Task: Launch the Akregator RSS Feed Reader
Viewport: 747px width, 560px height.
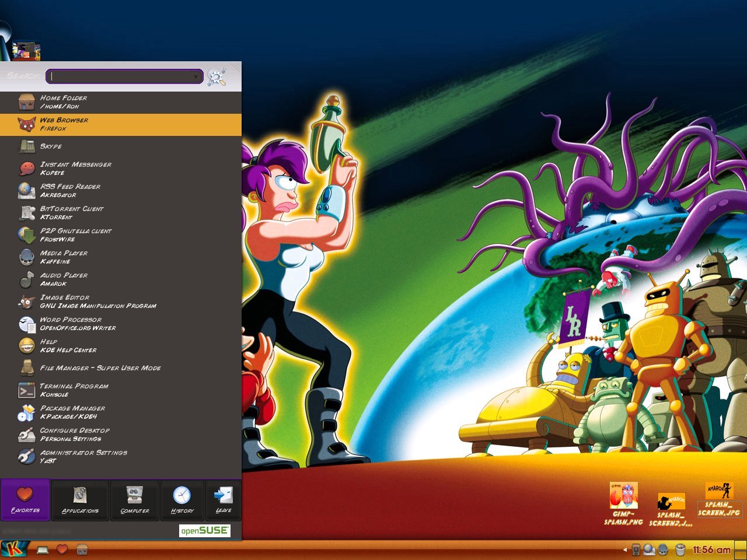Action: tap(121, 191)
